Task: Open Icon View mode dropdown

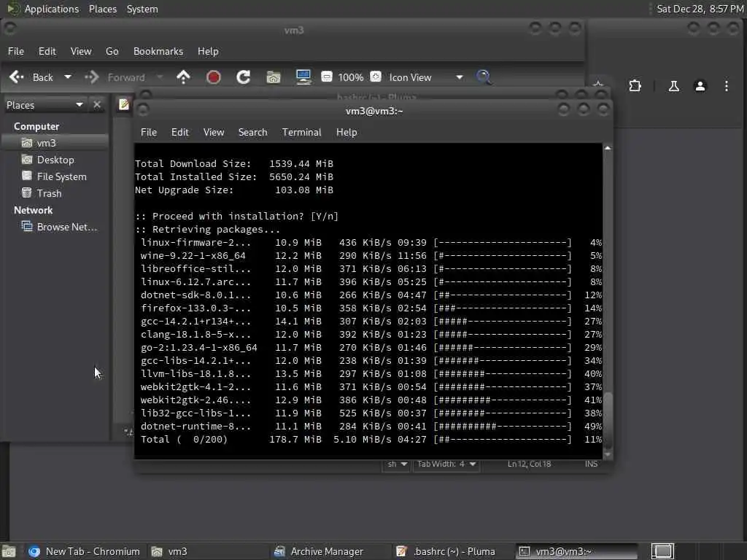Action: click(426, 77)
